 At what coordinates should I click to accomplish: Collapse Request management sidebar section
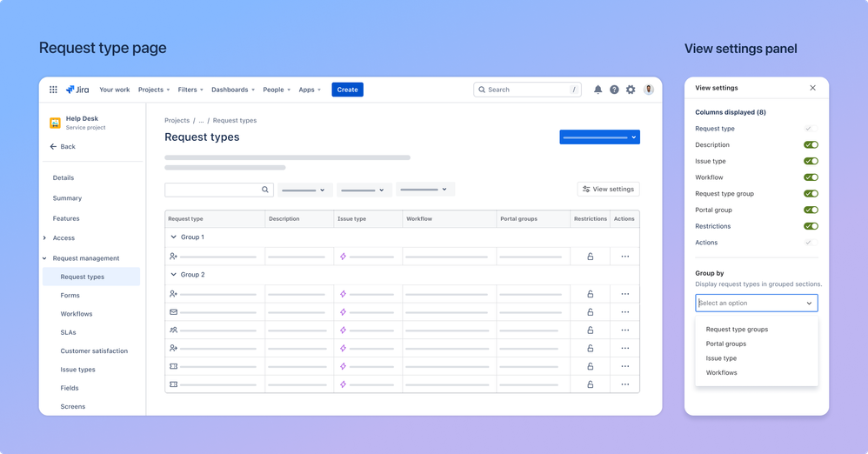tap(45, 258)
